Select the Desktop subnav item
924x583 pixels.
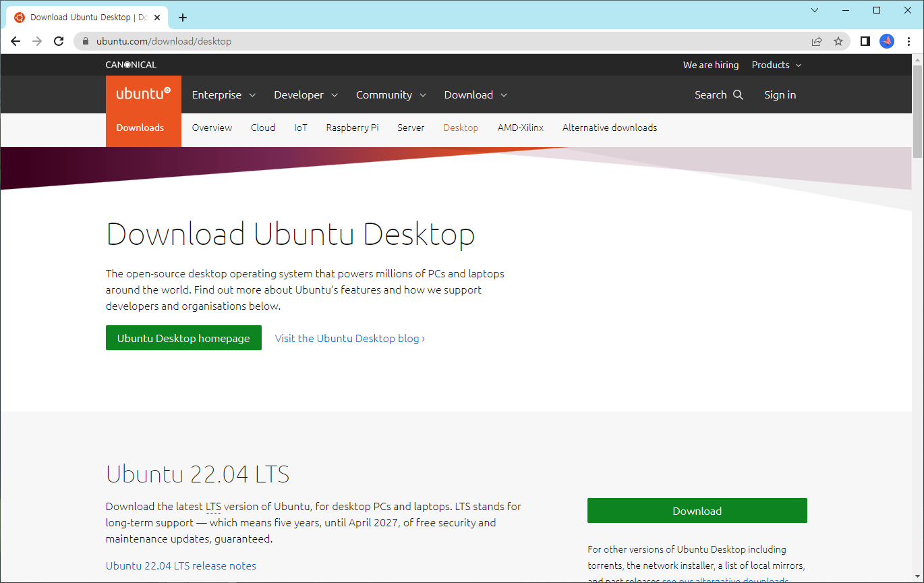point(461,128)
